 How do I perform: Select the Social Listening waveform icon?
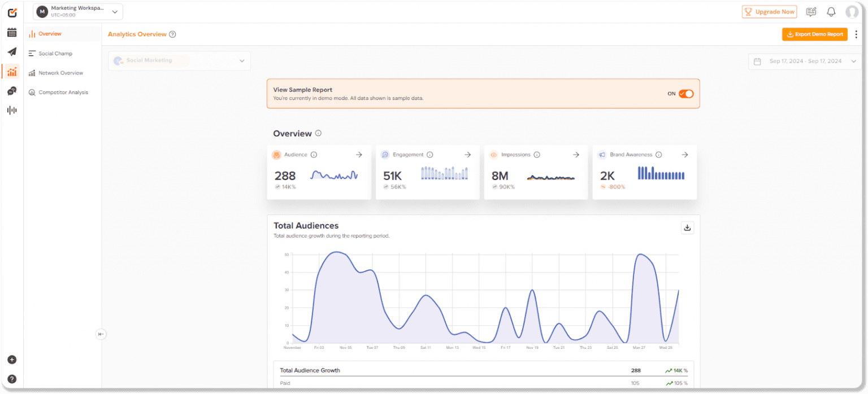[12, 110]
